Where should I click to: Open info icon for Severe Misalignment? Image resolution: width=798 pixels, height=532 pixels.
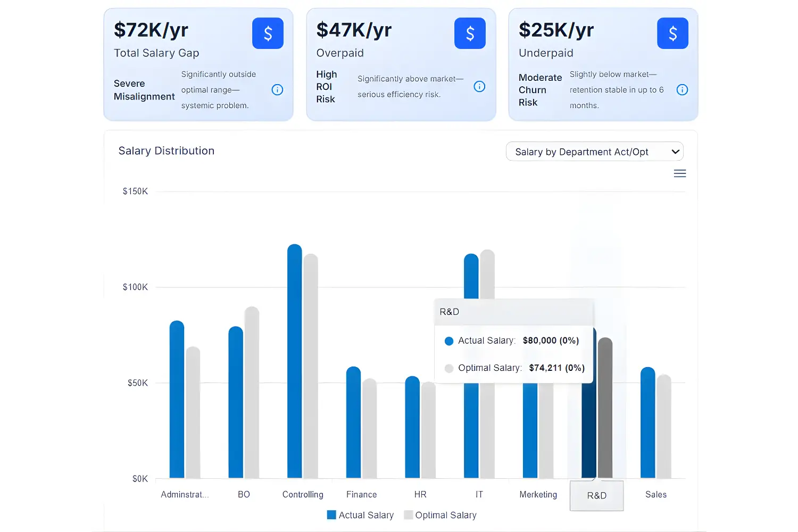(x=277, y=90)
